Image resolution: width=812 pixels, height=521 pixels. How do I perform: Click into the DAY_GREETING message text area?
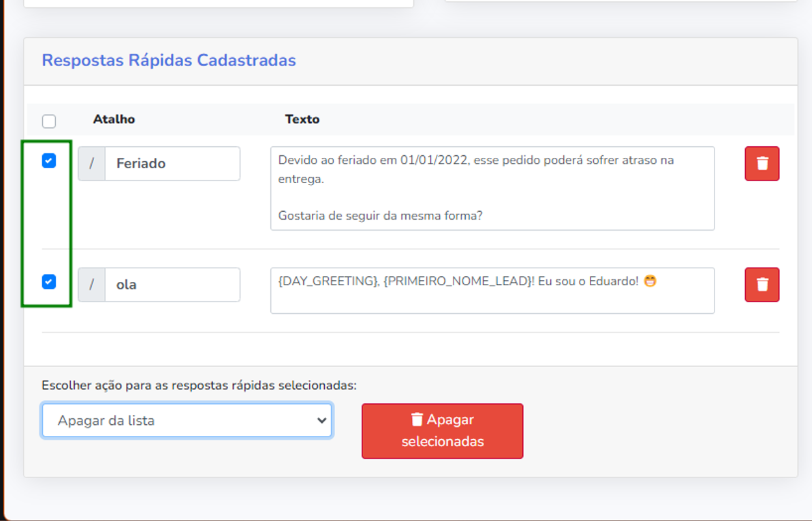(x=492, y=298)
